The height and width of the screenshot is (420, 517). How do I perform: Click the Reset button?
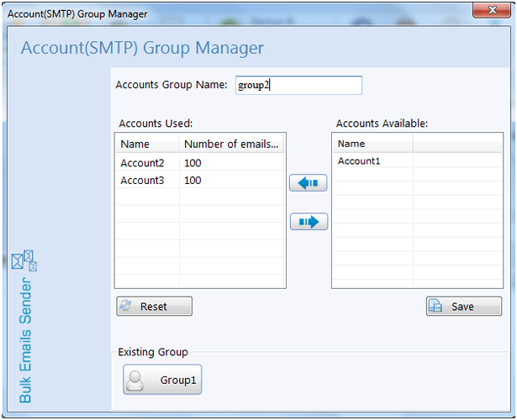coord(155,307)
